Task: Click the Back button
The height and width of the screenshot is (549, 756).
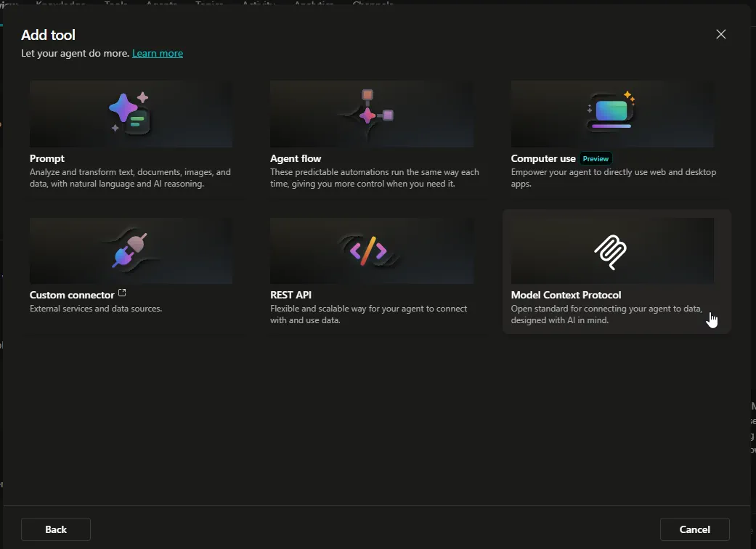Action: pos(55,529)
